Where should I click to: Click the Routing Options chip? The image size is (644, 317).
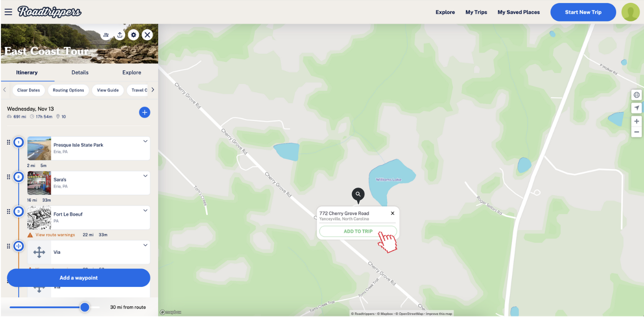[69, 90]
